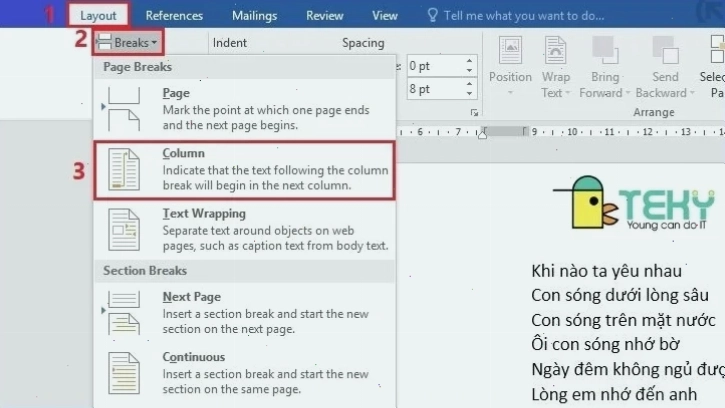Choose the Column break entry
Screen dimensions: 725x408
[x=245, y=170]
